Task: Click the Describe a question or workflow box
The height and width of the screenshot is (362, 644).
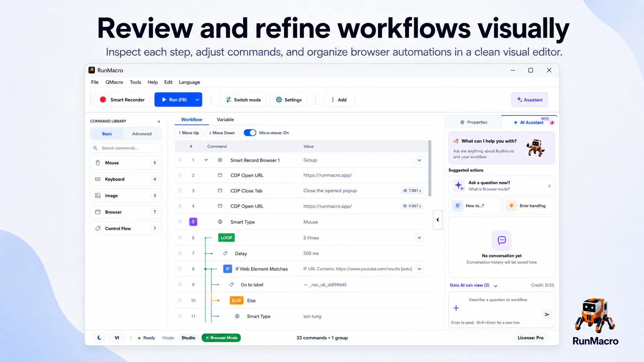Action: (x=501, y=310)
